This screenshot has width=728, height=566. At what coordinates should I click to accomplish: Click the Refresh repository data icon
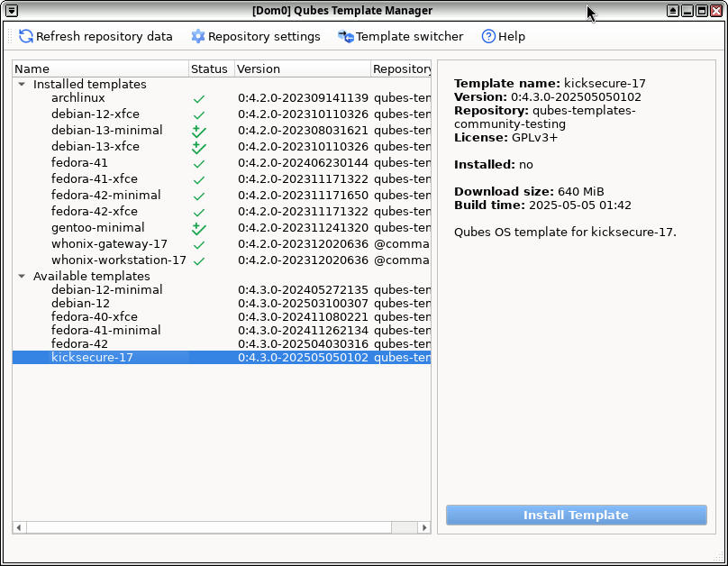pos(26,36)
